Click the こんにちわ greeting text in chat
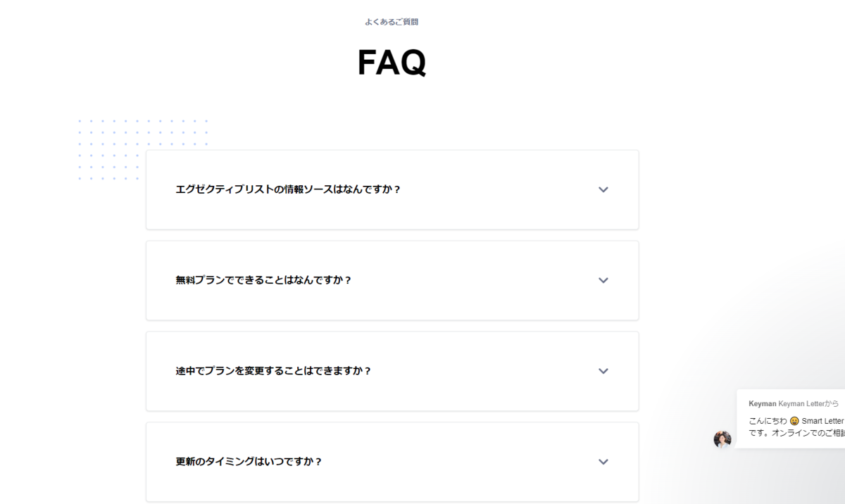Image resolution: width=845 pixels, height=504 pixels. coord(768,421)
